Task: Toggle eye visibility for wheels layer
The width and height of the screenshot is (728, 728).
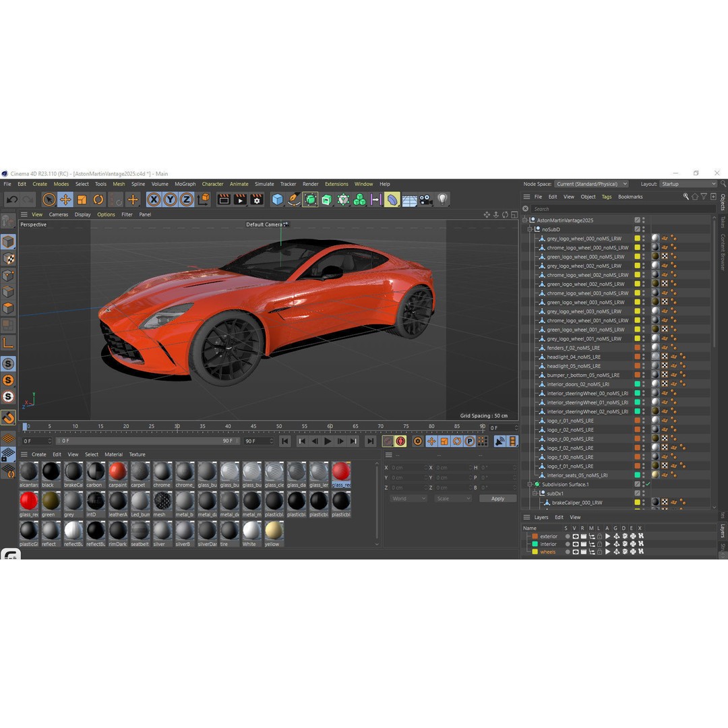Action: coord(575,552)
